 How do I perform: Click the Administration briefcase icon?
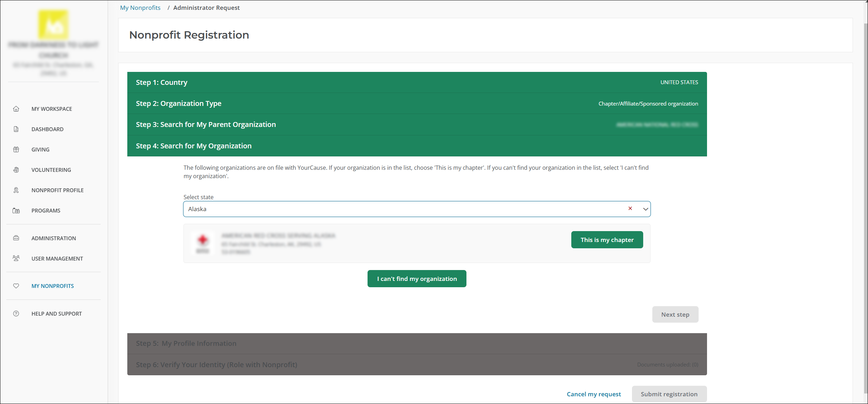point(16,238)
